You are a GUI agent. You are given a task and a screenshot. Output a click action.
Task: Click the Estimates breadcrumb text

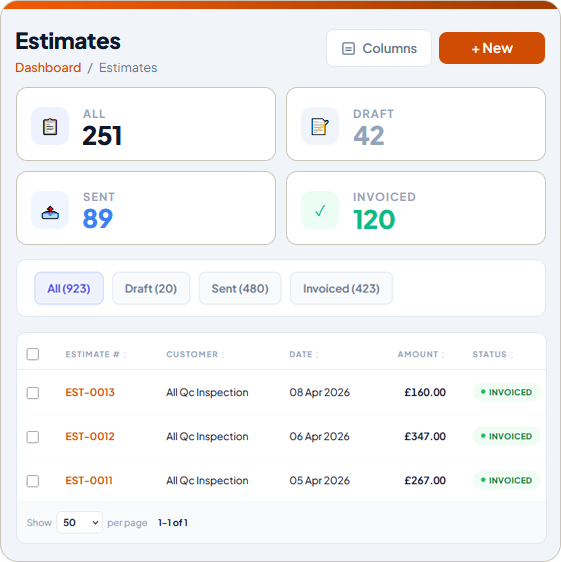(x=128, y=68)
